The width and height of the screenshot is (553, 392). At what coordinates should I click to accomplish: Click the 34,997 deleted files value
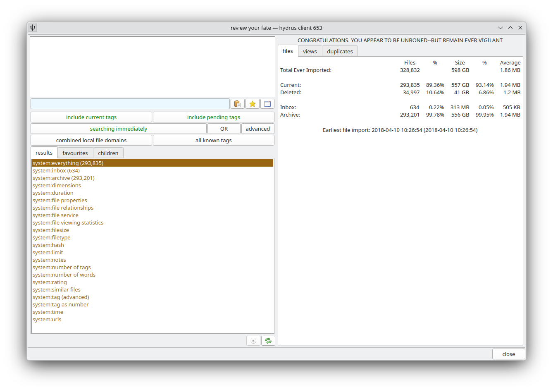pyautogui.click(x=411, y=92)
